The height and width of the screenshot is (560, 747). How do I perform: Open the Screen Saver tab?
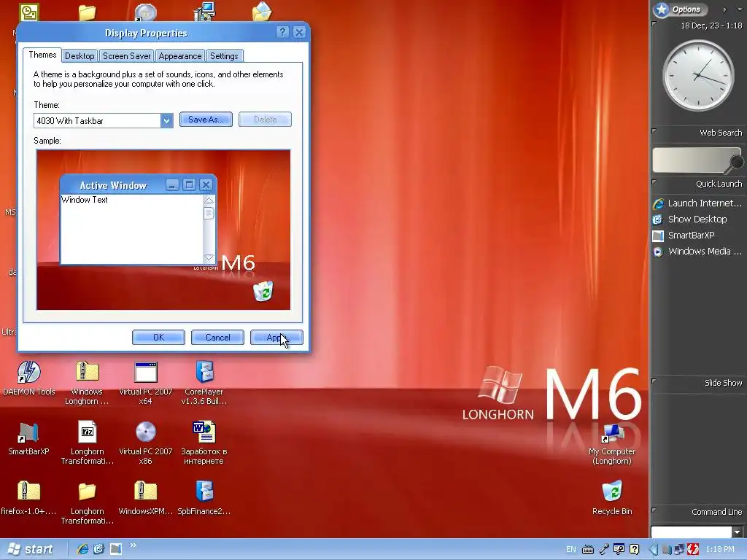click(126, 55)
